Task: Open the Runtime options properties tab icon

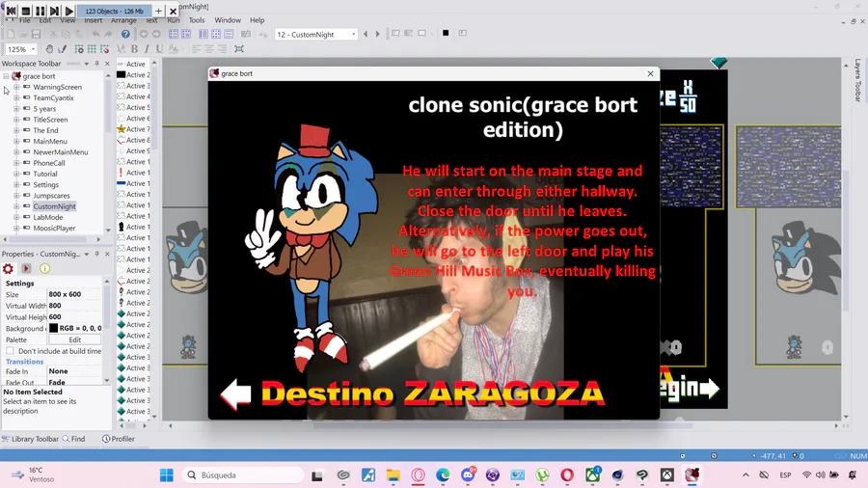Action: tap(26, 268)
